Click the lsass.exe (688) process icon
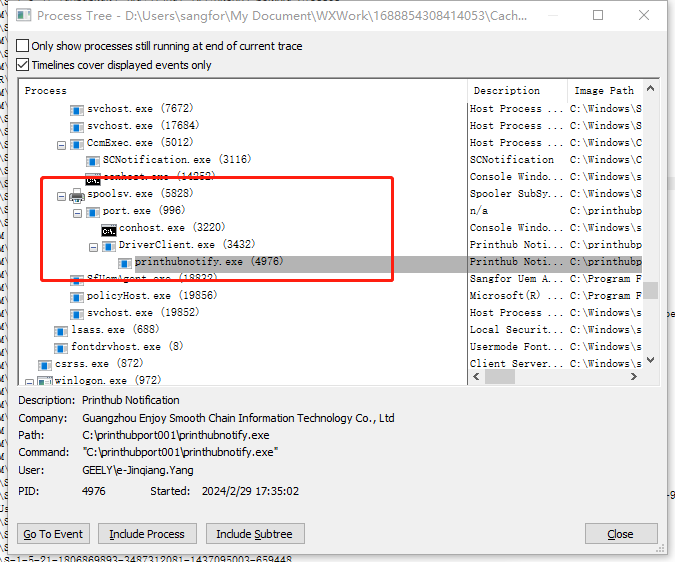Screen dimensions: 675x562 tap(61, 330)
